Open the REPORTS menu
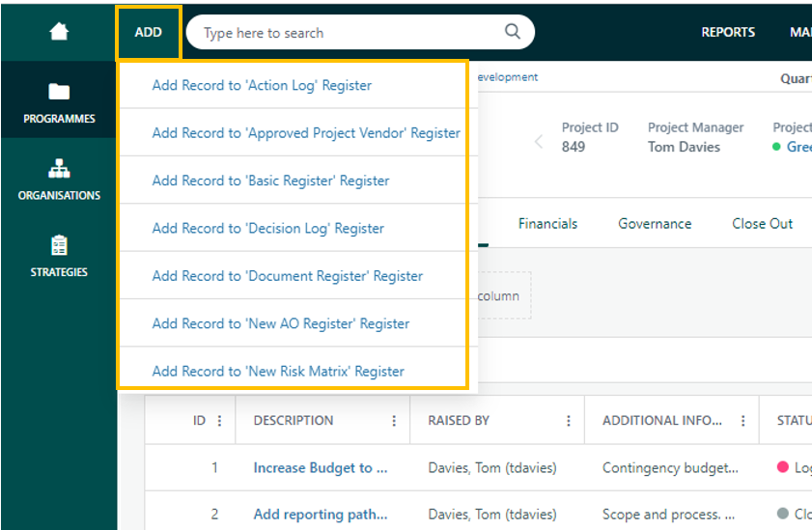This screenshot has width=812, height=530. coord(728,32)
